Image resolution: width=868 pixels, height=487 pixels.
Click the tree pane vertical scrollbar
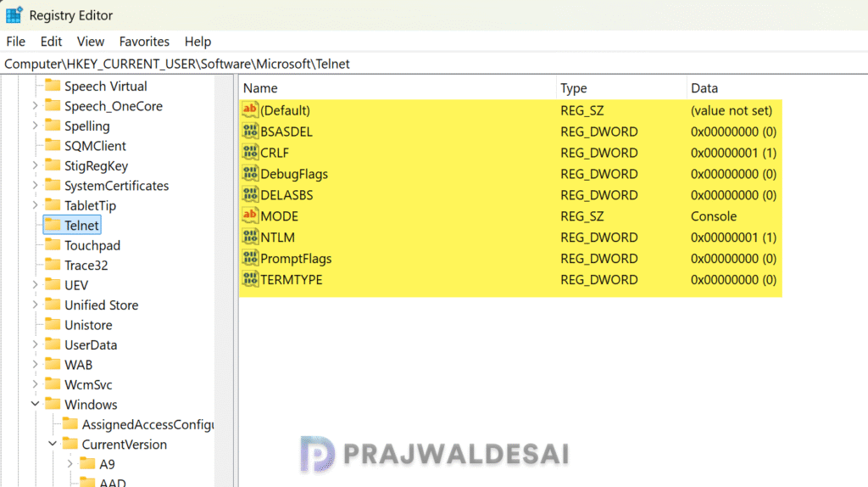click(224, 281)
